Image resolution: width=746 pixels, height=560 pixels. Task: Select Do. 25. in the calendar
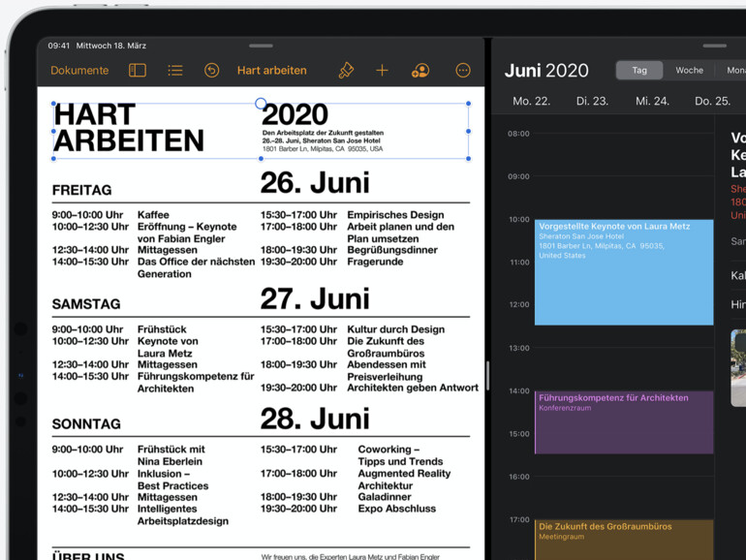coord(712,101)
